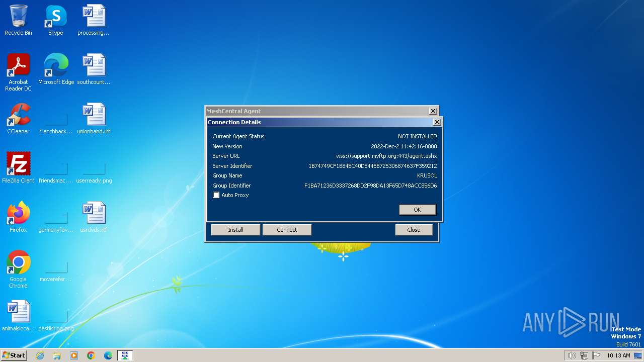Open the animalsloca Word document icon
The width and height of the screenshot is (644, 362).
point(18,315)
